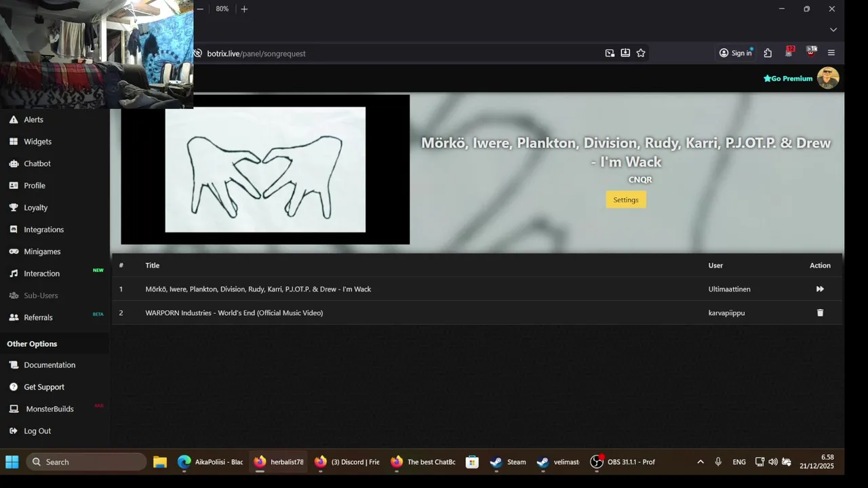This screenshot has height=488, width=868.
Task: Click the taskbar microphone icon
Action: click(x=718, y=462)
